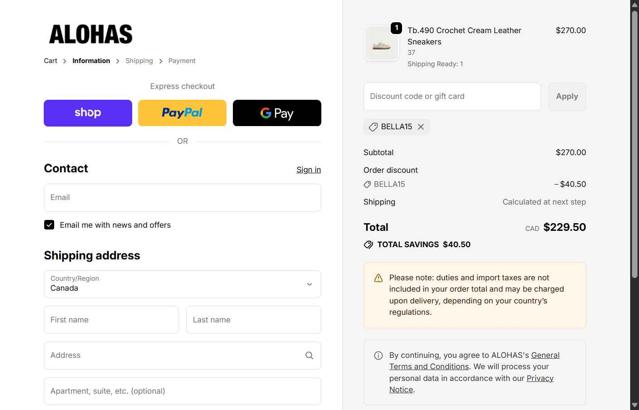Image resolution: width=639 pixels, height=410 pixels.
Task: Remove the BELLA15 discount code
Action: pyautogui.click(x=421, y=127)
